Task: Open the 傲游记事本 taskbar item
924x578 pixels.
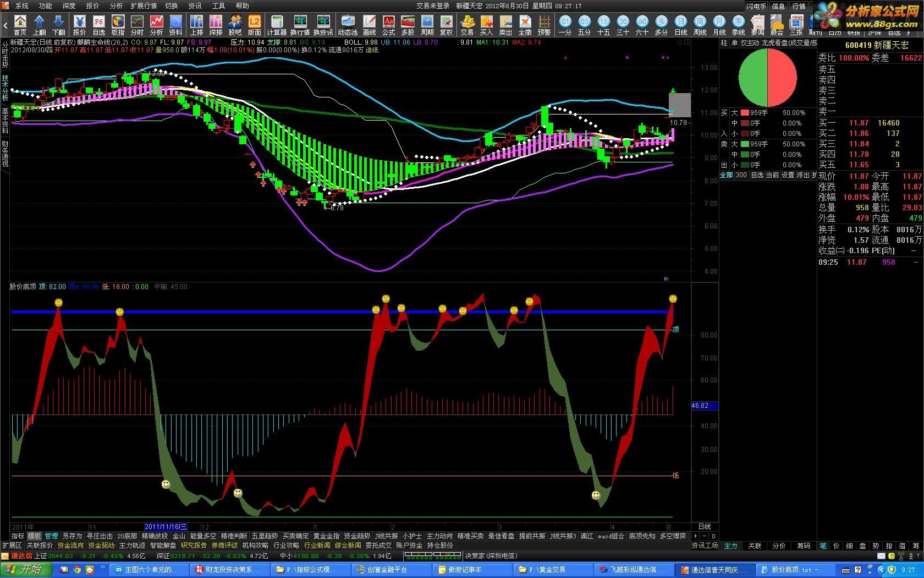Action: click(x=471, y=570)
